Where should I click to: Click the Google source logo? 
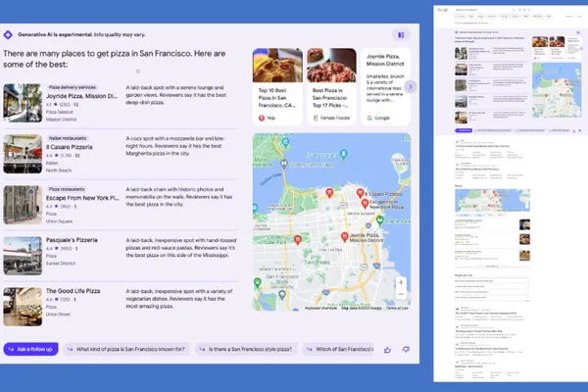pos(369,118)
